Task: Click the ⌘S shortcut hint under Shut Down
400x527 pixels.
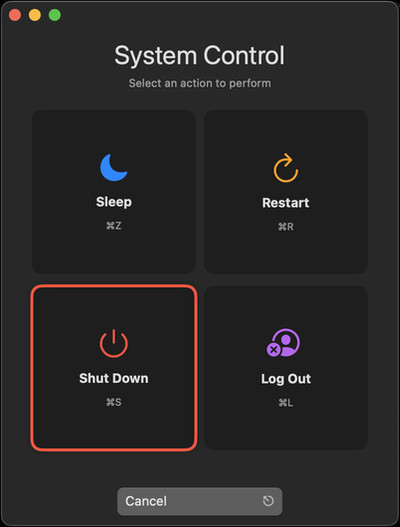Action: point(114,402)
